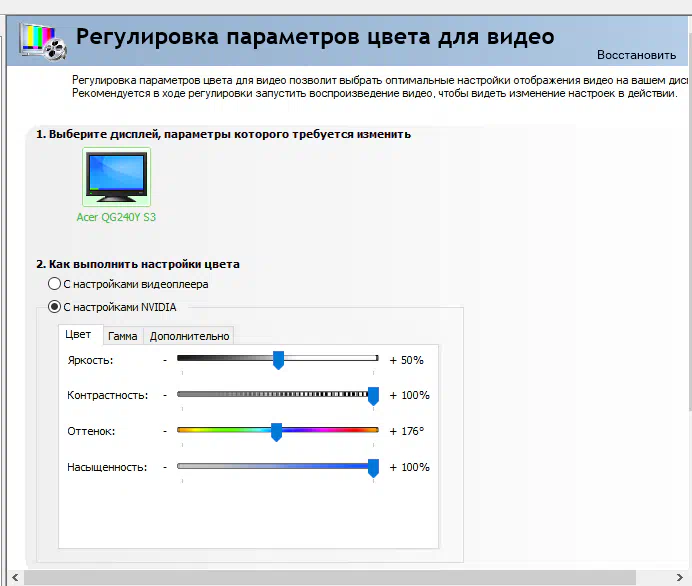Click the color-bars video icon in header
692x586 pixels.
click(42, 42)
